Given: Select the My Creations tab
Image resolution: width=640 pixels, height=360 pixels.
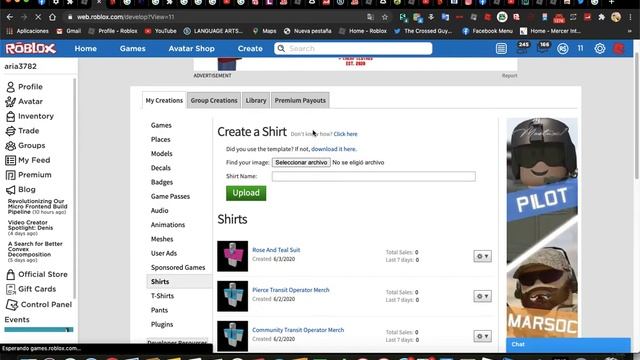Looking at the screenshot, I should click(164, 100).
